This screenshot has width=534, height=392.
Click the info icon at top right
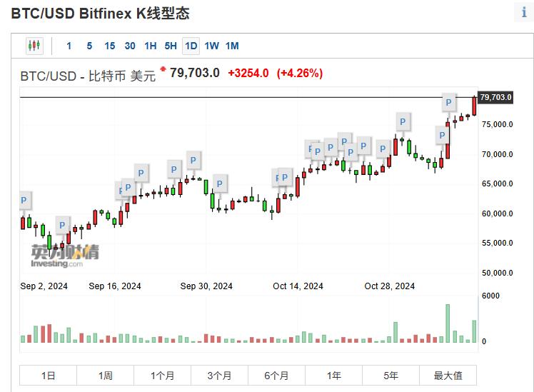[524, 13]
